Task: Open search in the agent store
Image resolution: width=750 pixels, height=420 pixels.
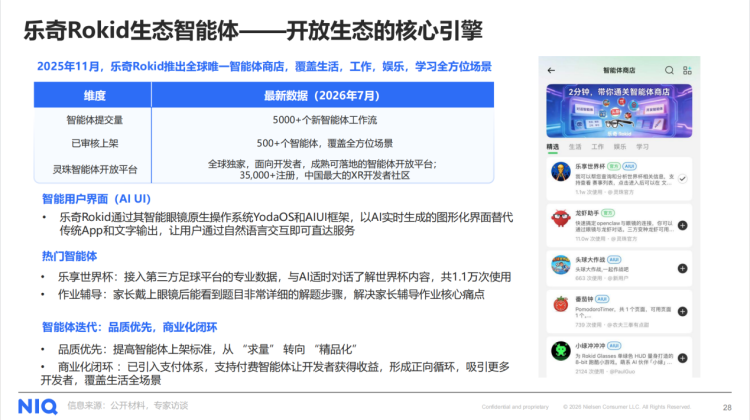Action: pos(669,70)
